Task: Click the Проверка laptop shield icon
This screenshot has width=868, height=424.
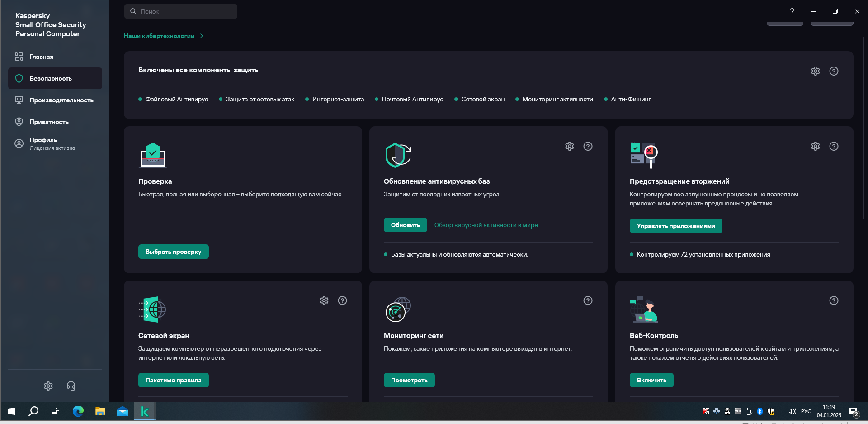Action: pyautogui.click(x=153, y=155)
